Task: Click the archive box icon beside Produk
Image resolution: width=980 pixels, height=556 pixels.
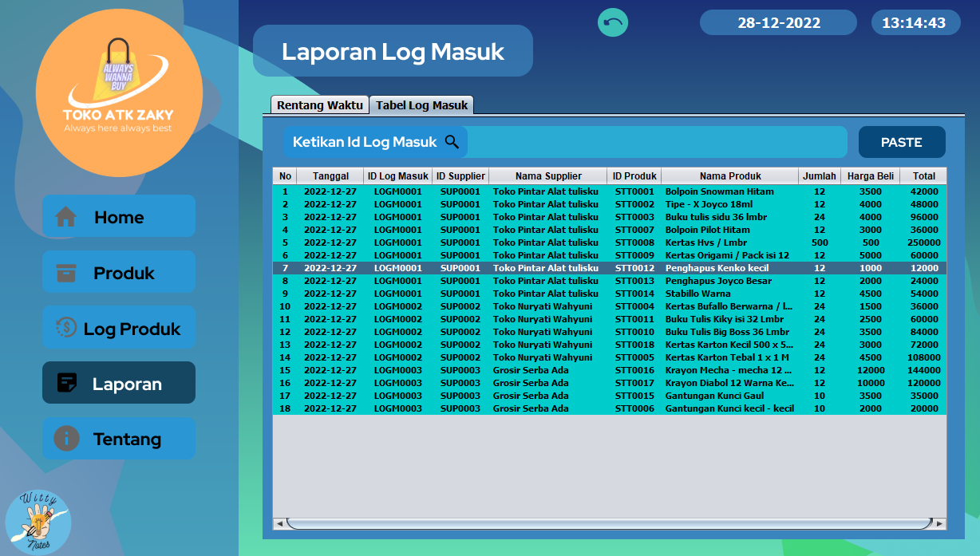Action: click(66, 273)
